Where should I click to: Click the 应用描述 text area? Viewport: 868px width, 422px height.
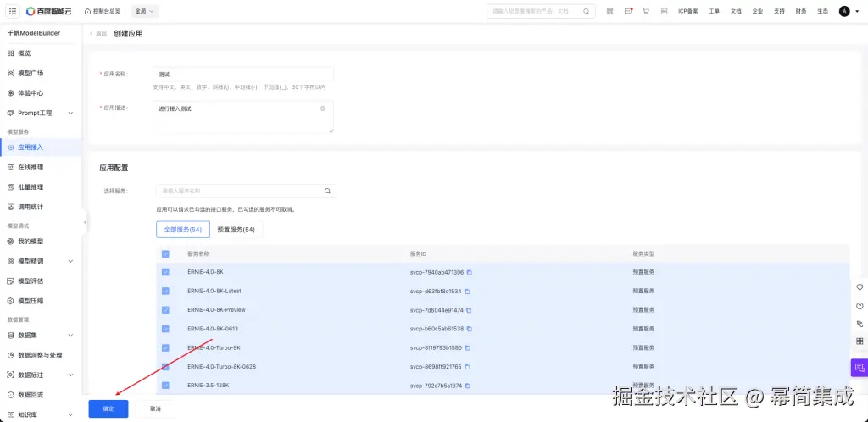point(243,117)
